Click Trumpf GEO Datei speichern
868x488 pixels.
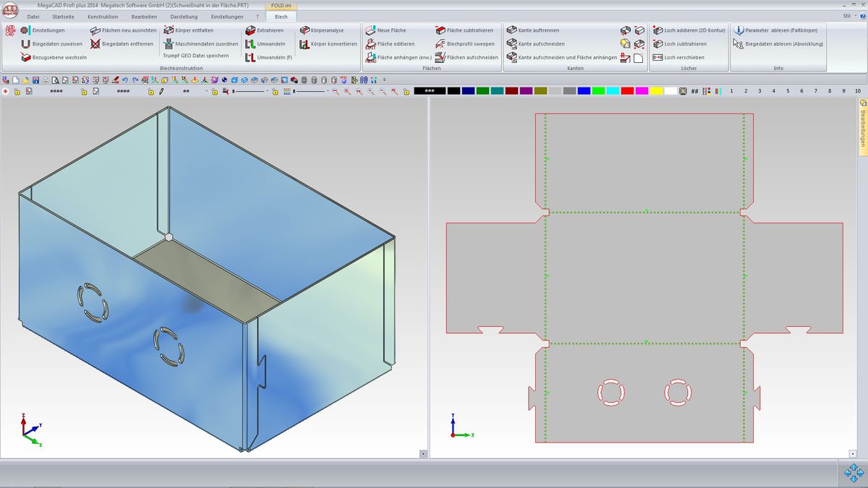click(195, 56)
